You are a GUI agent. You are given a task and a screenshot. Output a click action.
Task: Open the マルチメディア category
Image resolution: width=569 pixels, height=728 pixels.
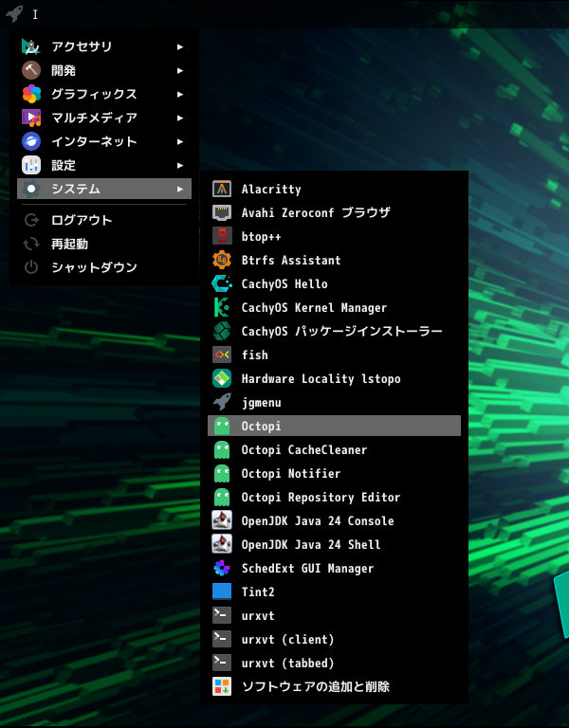104,118
